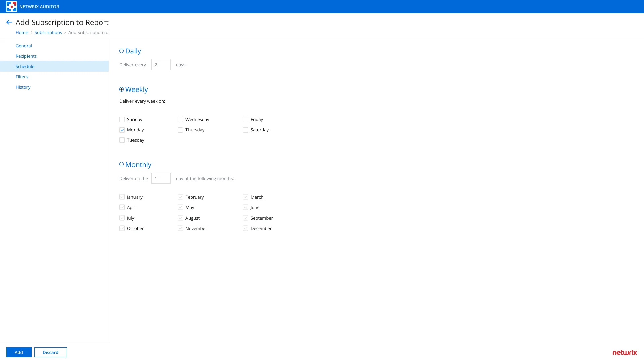Check the Sunday checkbox
This screenshot has height=362, width=644.
[122, 119]
